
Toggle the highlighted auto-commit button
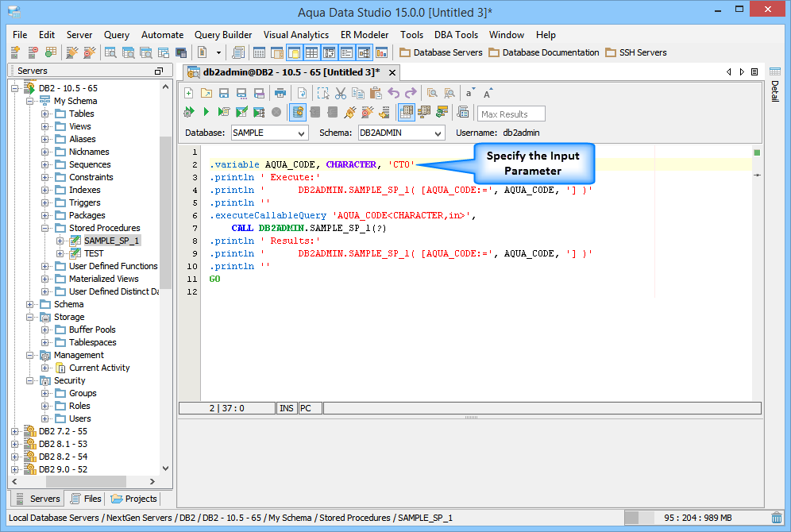click(298, 113)
